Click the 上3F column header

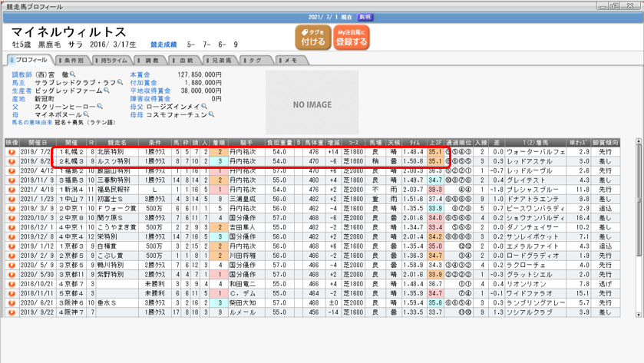434,143
